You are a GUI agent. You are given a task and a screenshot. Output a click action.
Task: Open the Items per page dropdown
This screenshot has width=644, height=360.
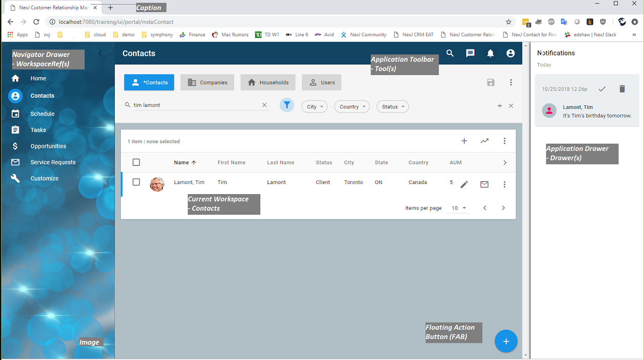tap(458, 208)
